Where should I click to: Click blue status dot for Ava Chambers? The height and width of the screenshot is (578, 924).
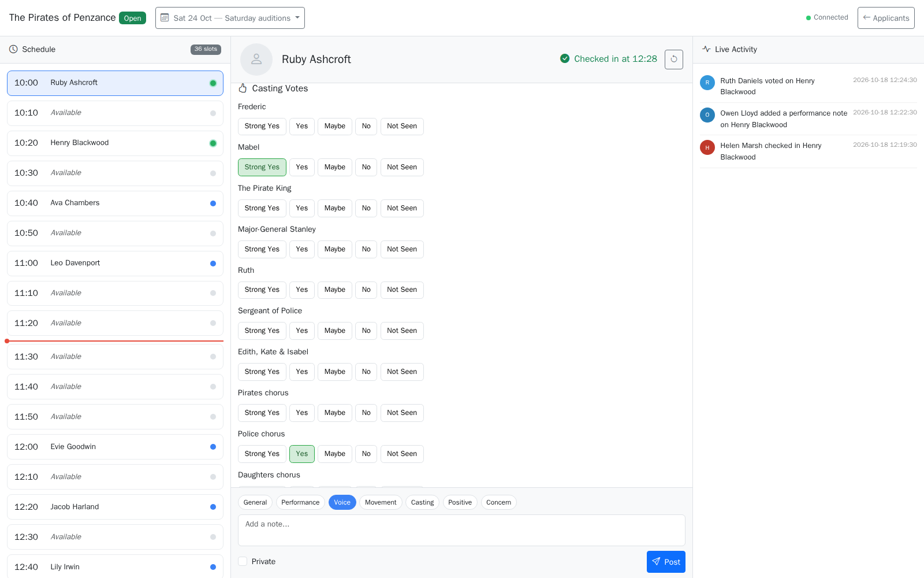(x=213, y=203)
